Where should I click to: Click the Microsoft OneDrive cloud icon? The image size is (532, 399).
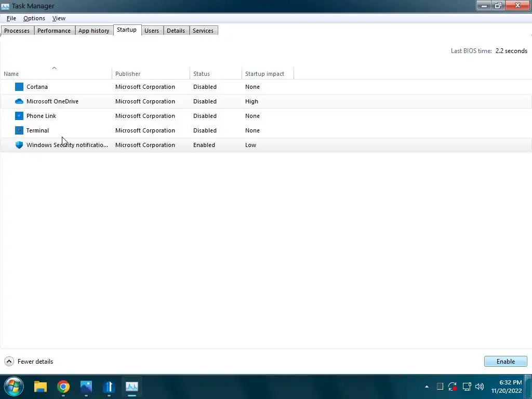click(19, 101)
